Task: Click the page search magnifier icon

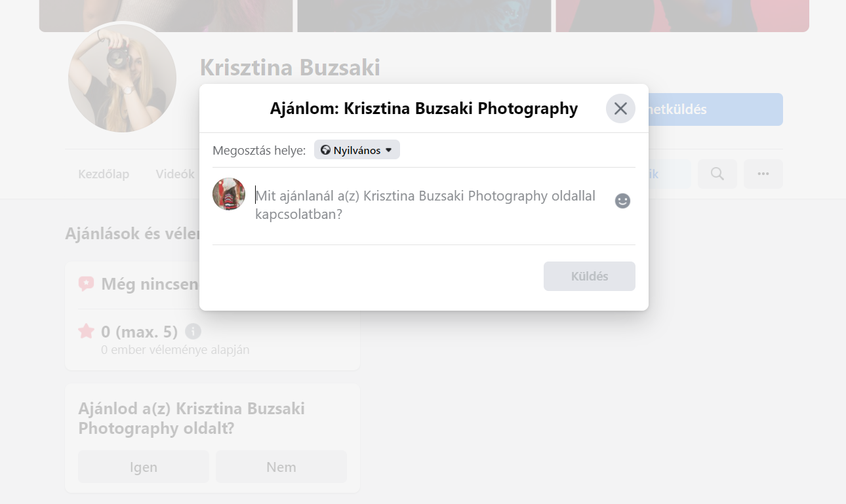Action: coord(717,174)
